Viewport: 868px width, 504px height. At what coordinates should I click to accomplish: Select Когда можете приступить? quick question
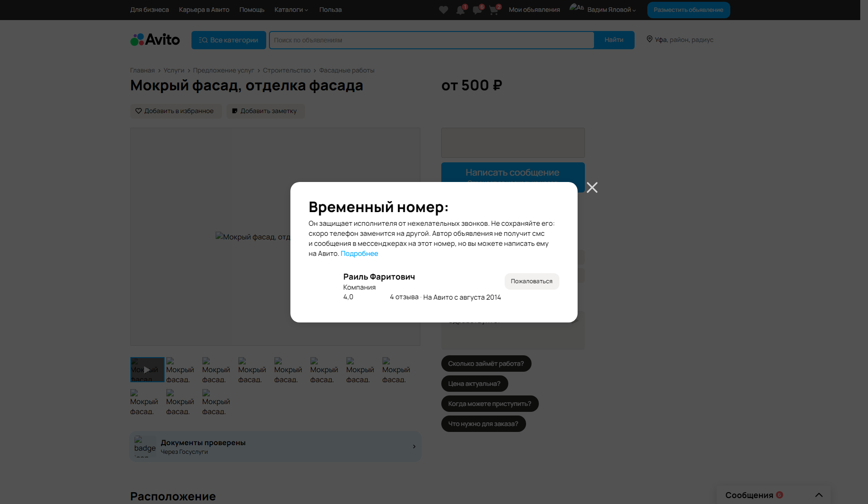tap(490, 404)
